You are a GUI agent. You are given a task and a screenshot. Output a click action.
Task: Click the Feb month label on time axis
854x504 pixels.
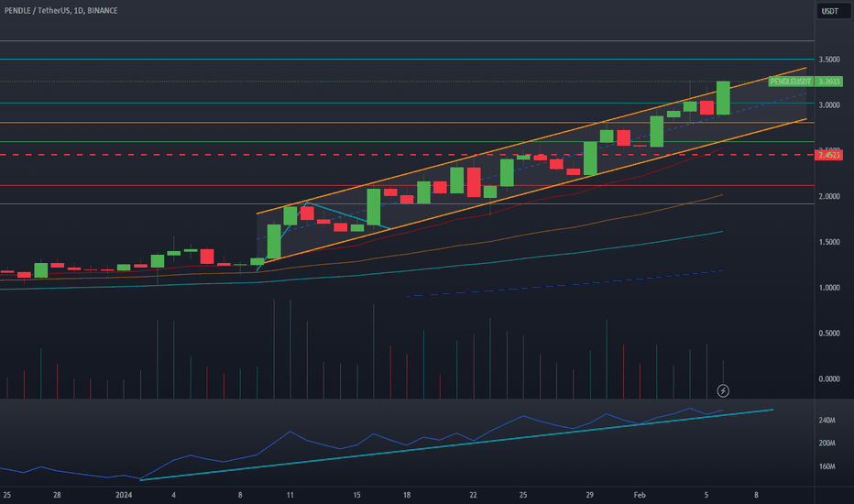pyautogui.click(x=640, y=495)
